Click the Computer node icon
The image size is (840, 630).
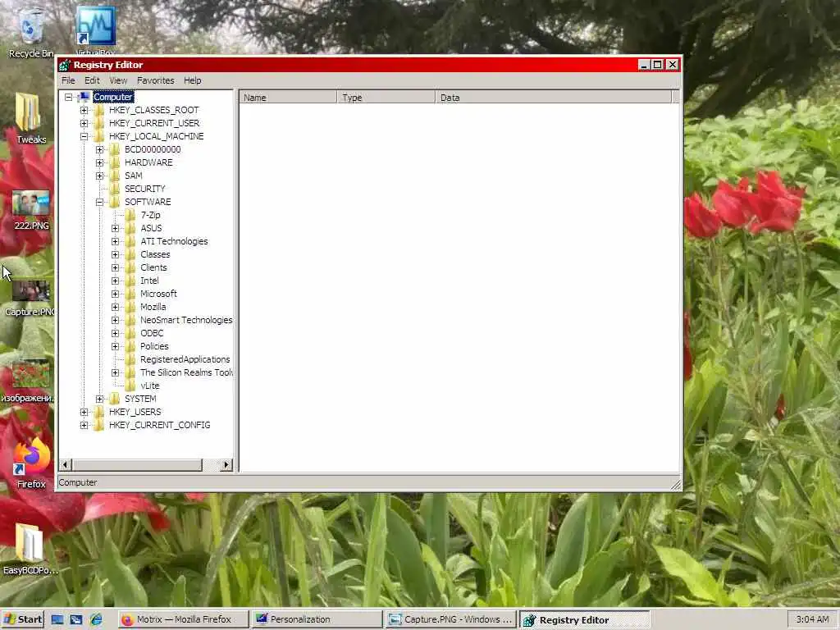click(x=84, y=97)
